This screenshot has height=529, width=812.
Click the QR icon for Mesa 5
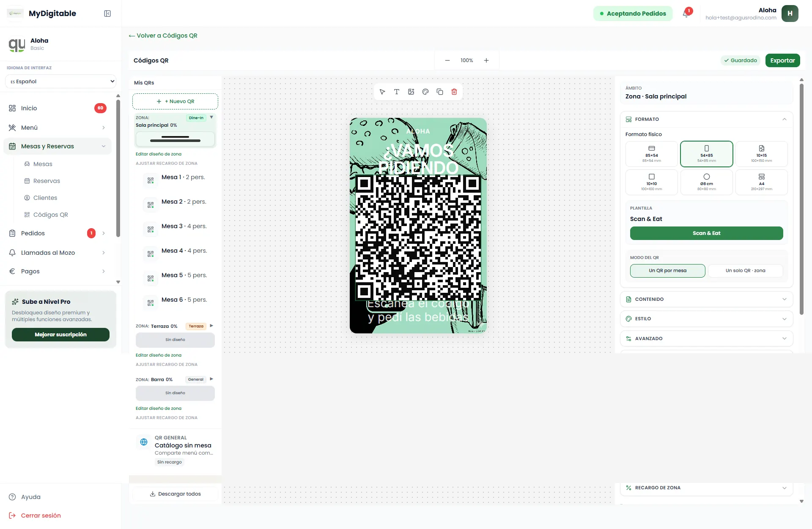pyautogui.click(x=151, y=278)
